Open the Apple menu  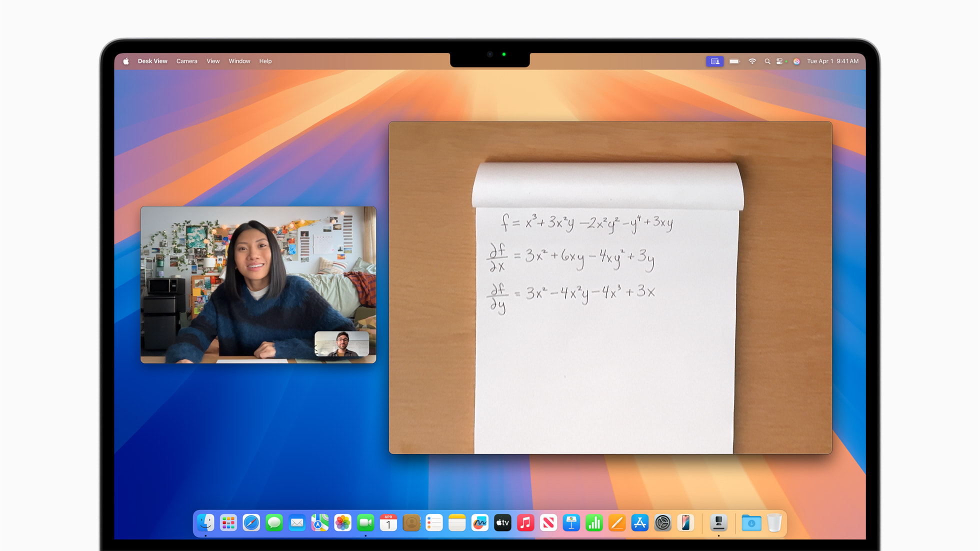[x=126, y=61]
